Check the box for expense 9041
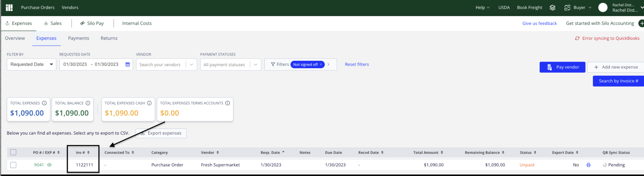 (13, 165)
